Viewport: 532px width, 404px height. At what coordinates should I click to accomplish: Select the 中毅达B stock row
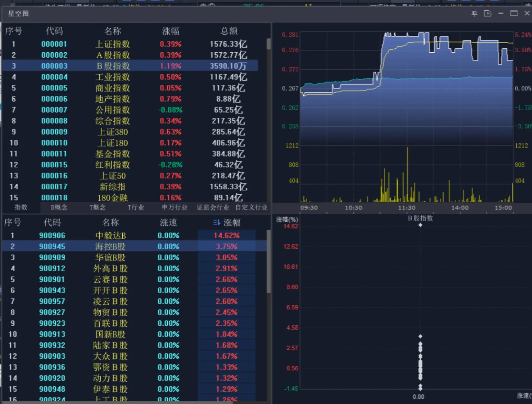coord(111,235)
